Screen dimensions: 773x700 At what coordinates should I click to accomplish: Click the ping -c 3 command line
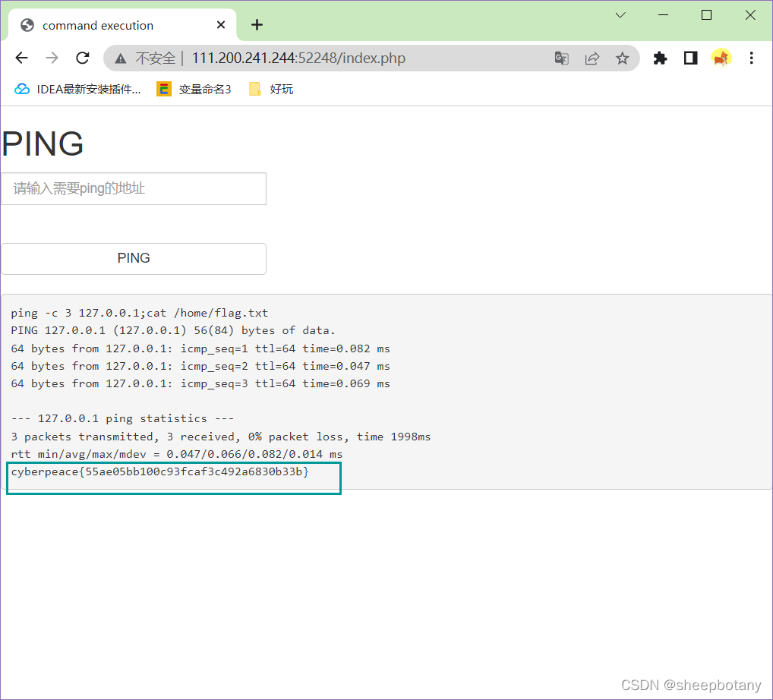(x=140, y=313)
